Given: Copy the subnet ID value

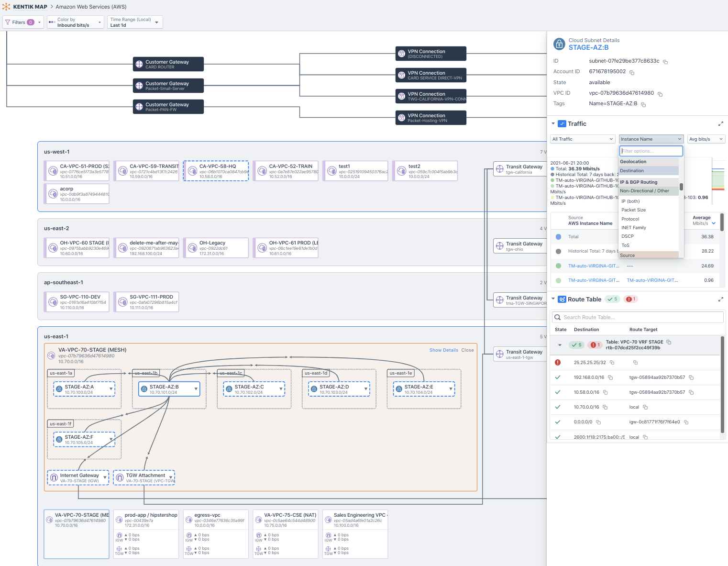Looking at the screenshot, I should tap(665, 62).
